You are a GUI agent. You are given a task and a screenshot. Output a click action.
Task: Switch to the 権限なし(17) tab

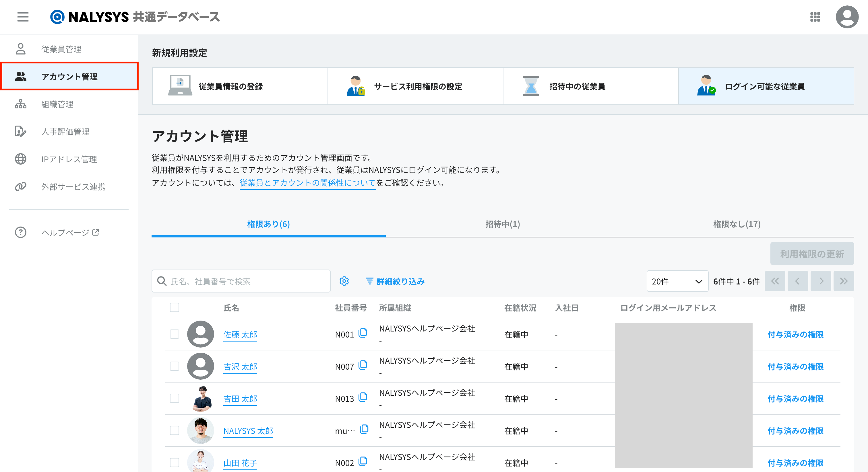(737, 224)
